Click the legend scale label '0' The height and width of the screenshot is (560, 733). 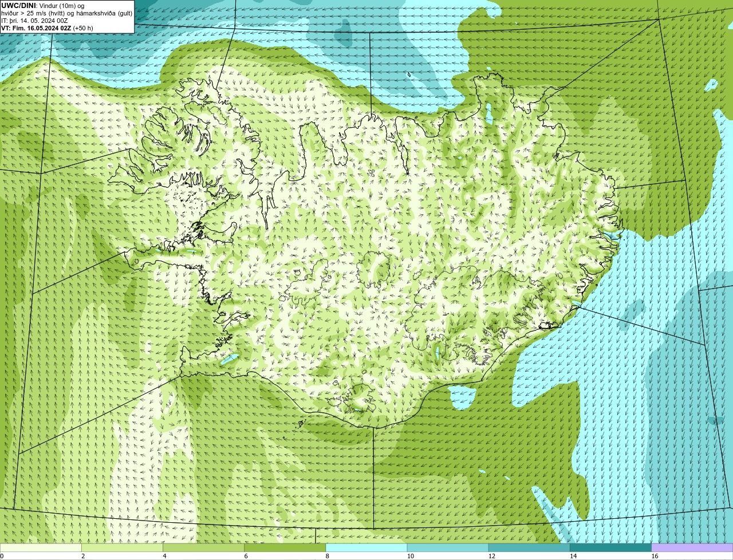[2, 556]
